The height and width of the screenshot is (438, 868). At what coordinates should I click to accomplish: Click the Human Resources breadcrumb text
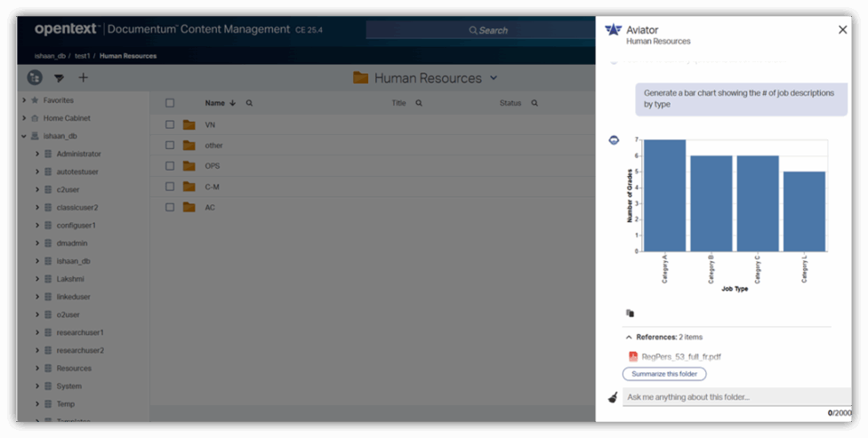(128, 56)
